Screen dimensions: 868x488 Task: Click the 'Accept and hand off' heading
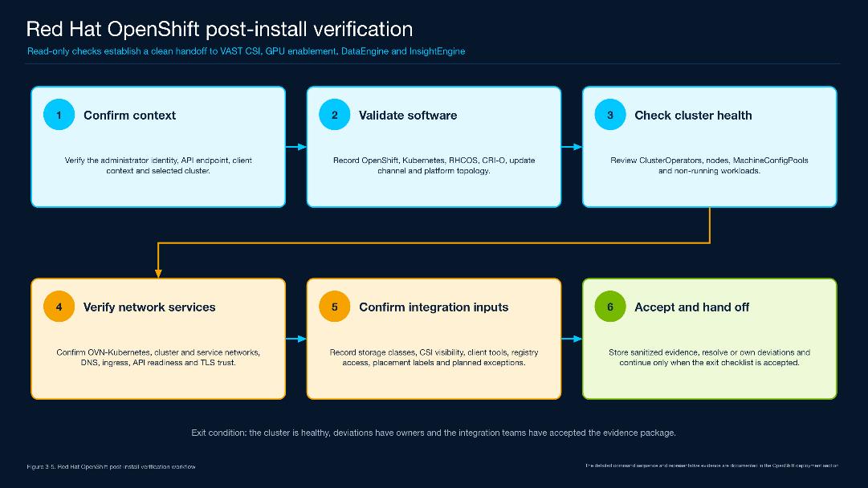[x=692, y=307]
